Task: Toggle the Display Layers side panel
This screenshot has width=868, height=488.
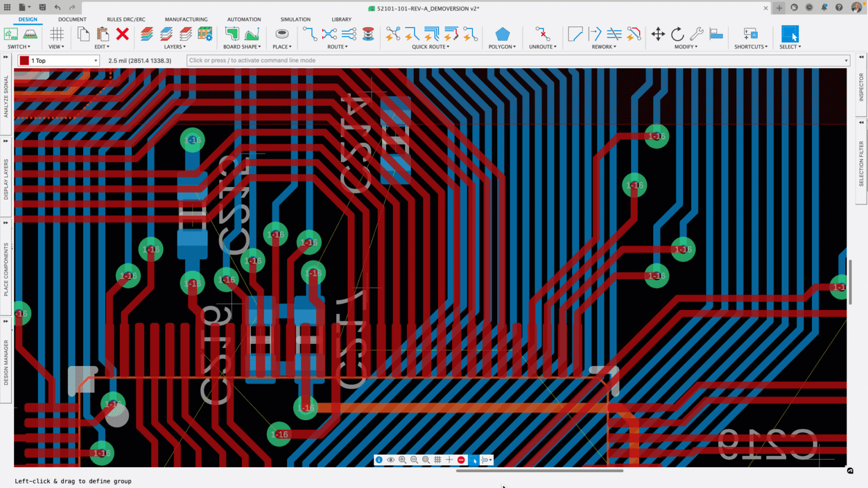Action: (x=6, y=179)
